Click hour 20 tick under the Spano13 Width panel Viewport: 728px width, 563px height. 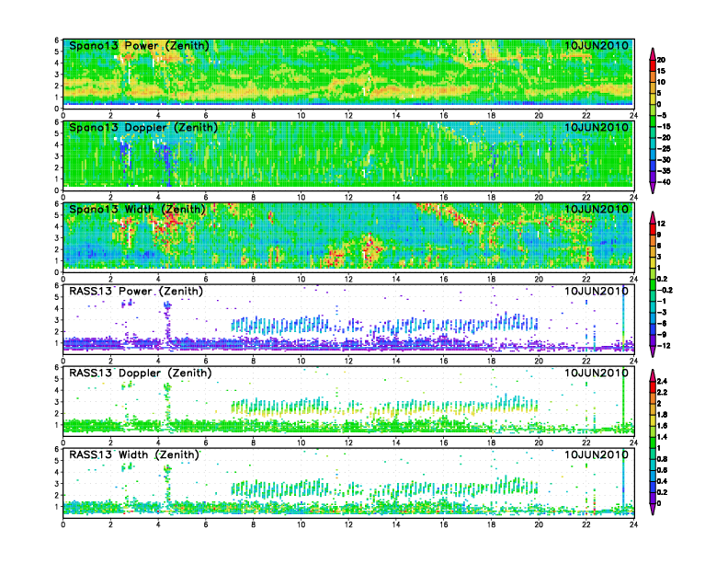click(539, 279)
